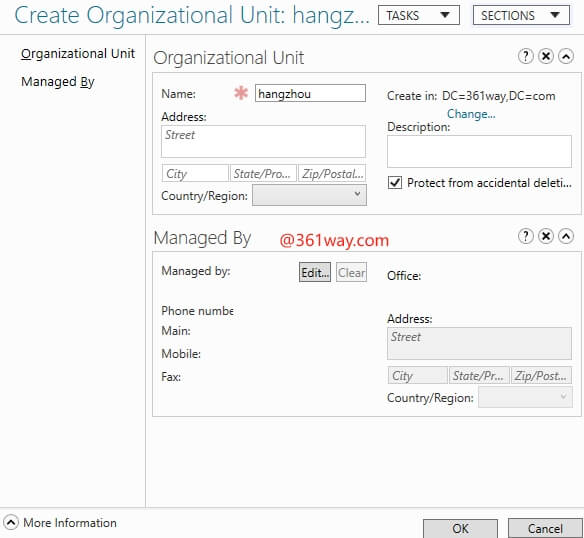Viewport: 584px width, 538px height.
Task: Click the 'Mobile:' label
Action: [181, 354]
